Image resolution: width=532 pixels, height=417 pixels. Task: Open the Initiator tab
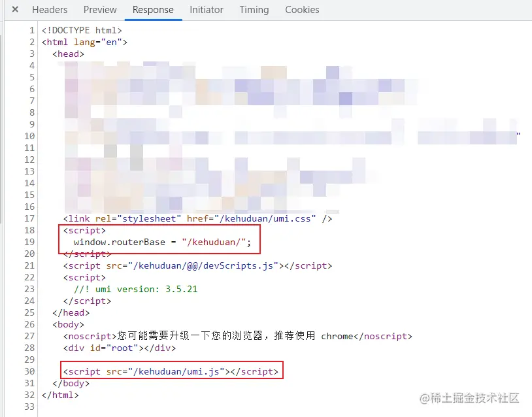pos(207,10)
